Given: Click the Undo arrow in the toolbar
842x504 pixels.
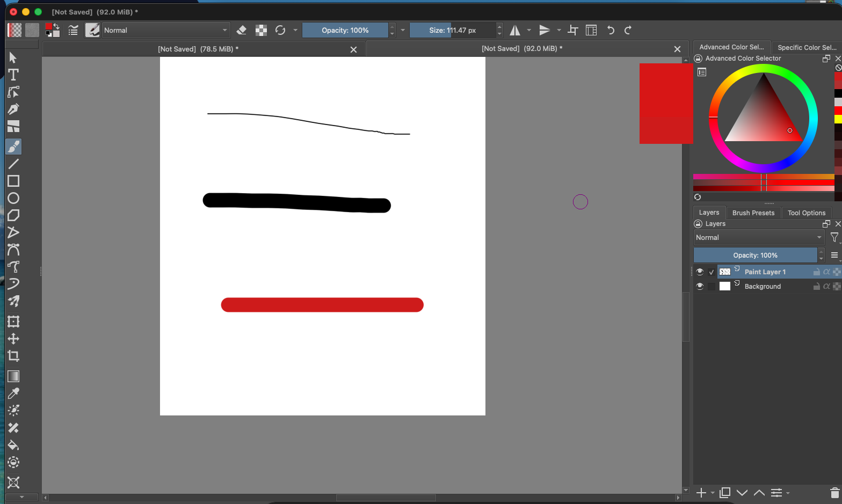Looking at the screenshot, I should tap(611, 30).
